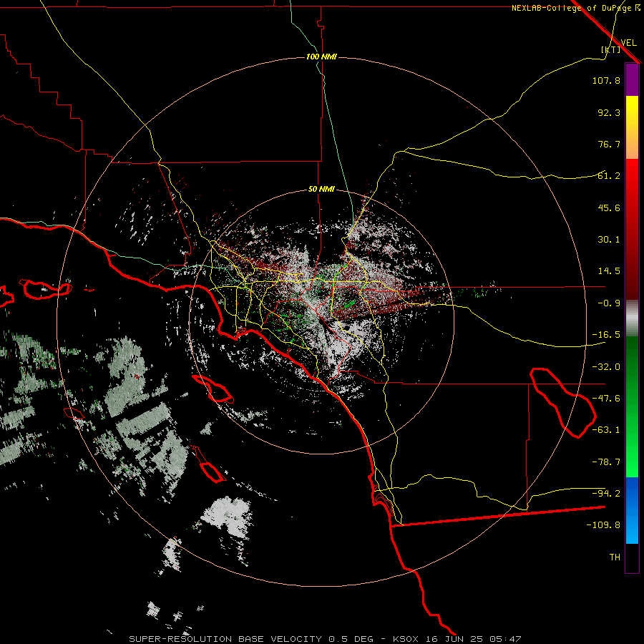Click the red-outlined island nearest the coast
This screenshot has height=644, width=644.
click(213, 389)
